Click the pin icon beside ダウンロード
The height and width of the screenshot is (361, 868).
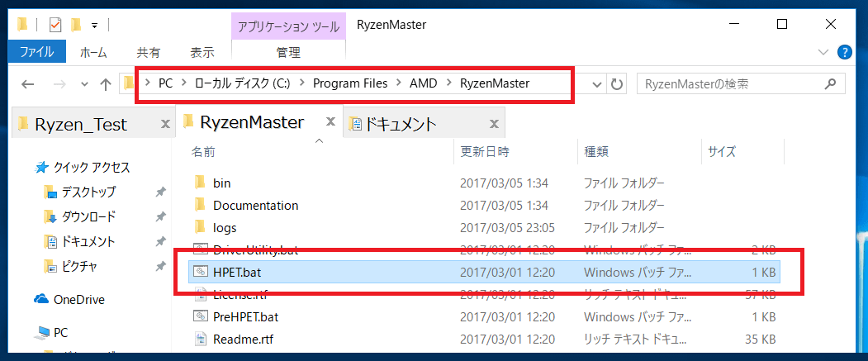(x=160, y=216)
